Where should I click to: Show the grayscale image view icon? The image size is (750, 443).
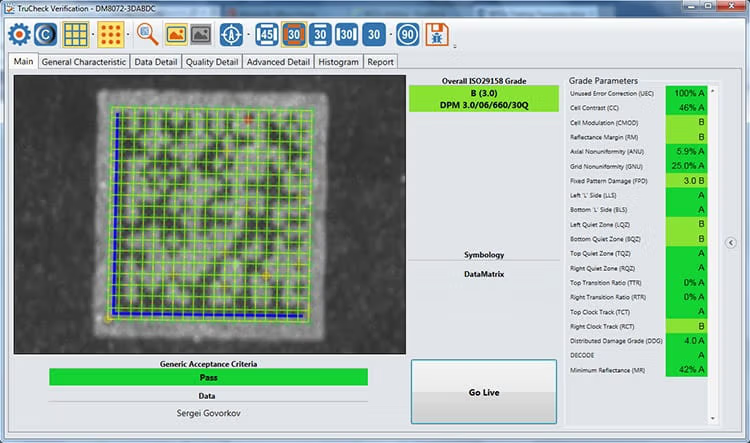coord(201,35)
